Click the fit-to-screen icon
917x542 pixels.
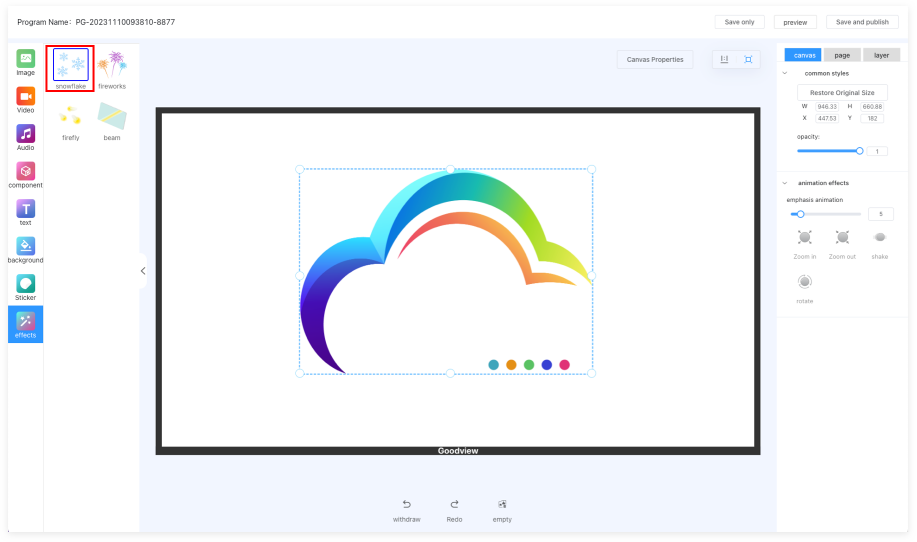coord(748,60)
